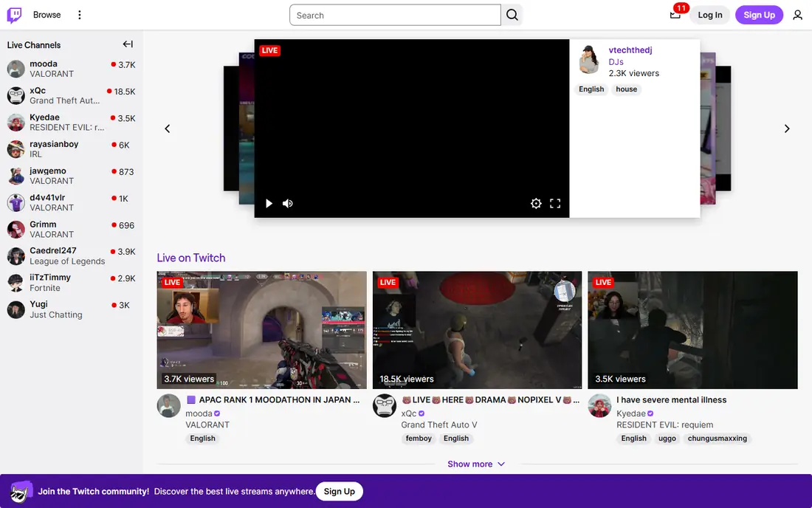Click mooda name under stream card
The height and width of the screenshot is (508, 812).
pyautogui.click(x=199, y=413)
